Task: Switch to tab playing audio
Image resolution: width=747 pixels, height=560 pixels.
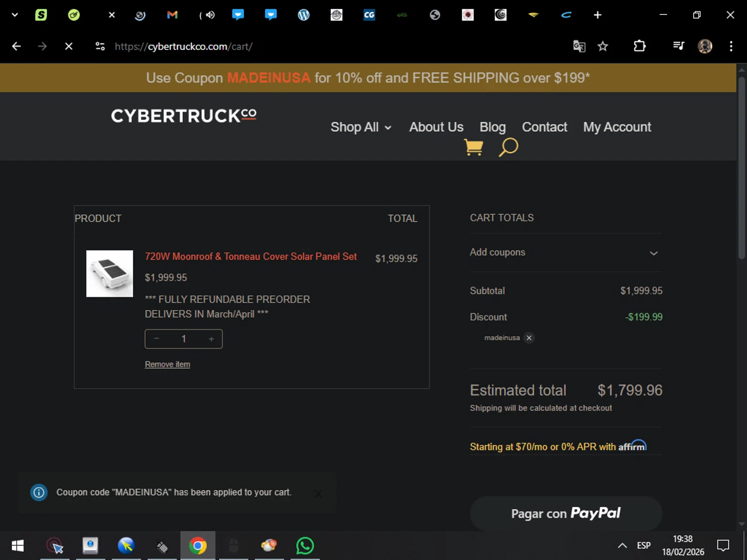Action: [x=207, y=15]
